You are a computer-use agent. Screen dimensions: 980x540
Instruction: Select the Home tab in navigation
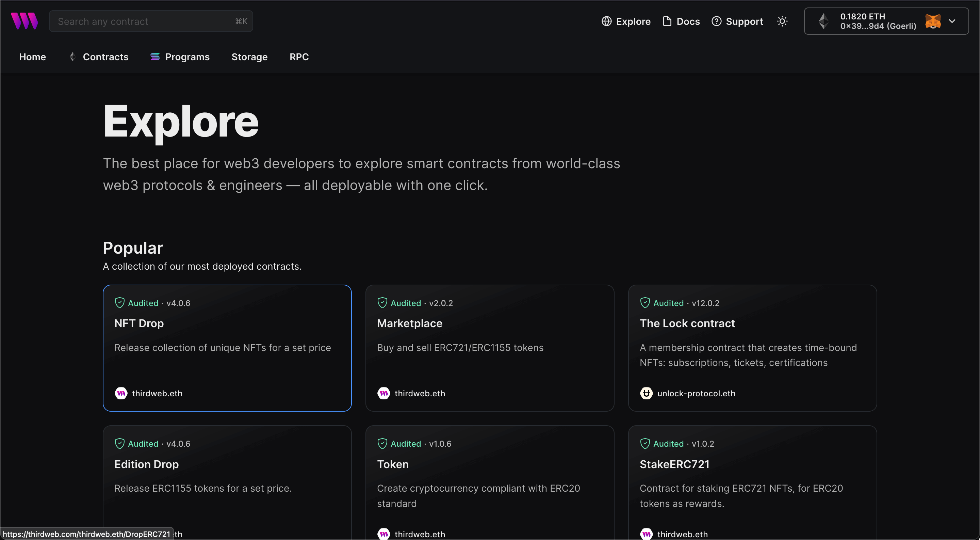[x=32, y=57]
